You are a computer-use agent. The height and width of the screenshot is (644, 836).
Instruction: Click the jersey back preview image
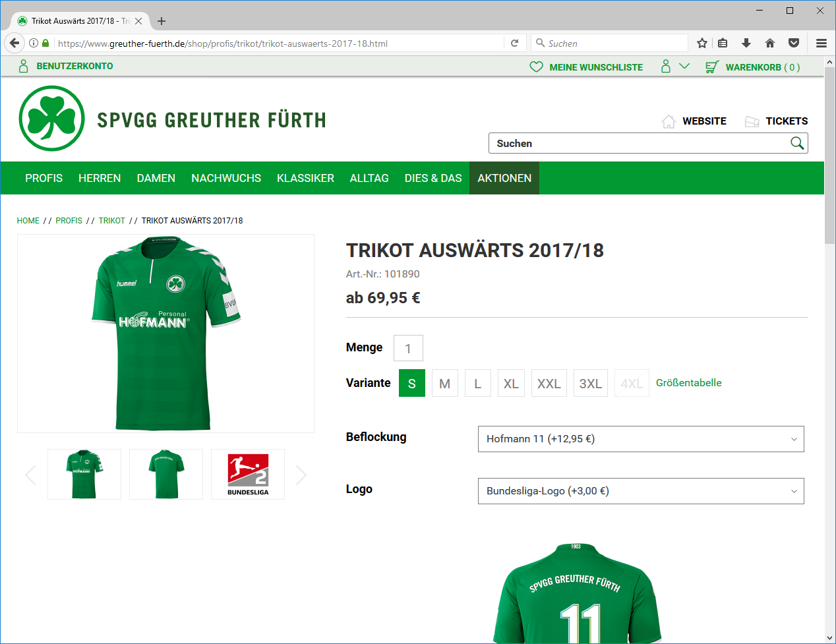(x=576, y=593)
